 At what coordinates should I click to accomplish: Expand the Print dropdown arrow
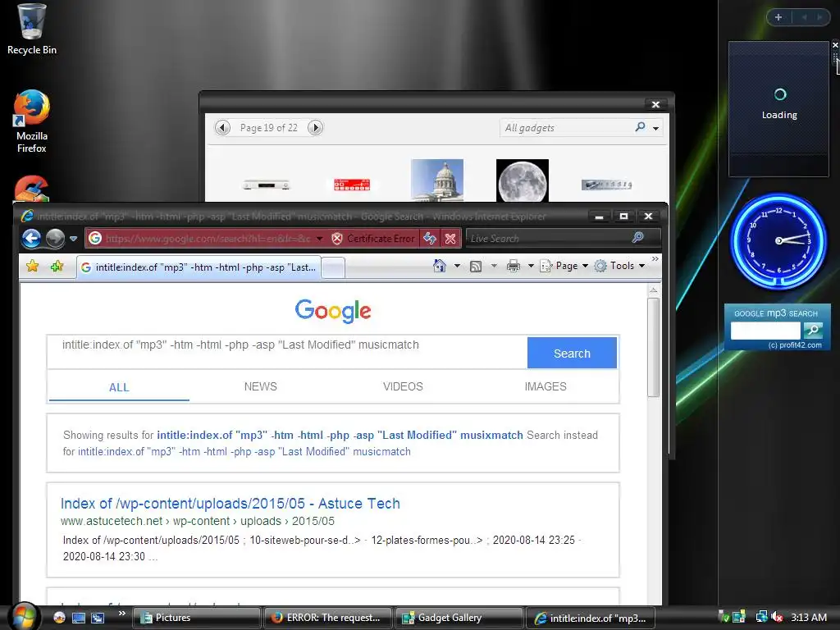click(x=531, y=266)
